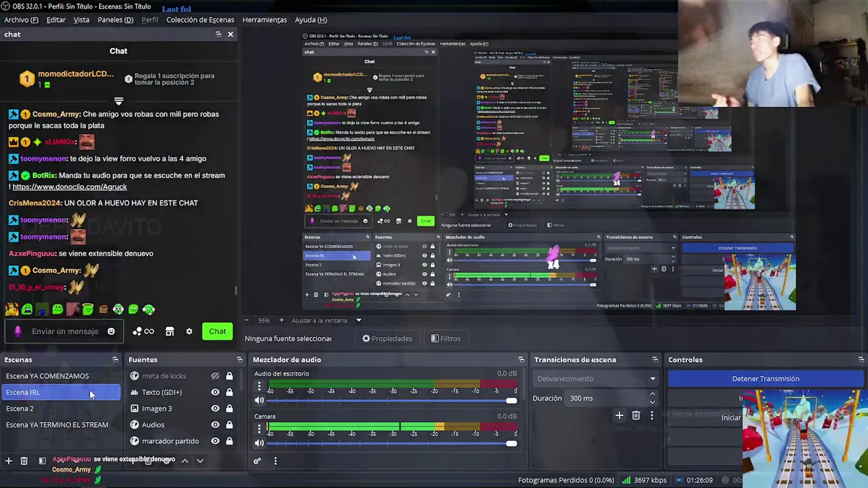Float the chat dock with its pop-out icon
This screenshot has width=868, height=488.
[218, 35]
